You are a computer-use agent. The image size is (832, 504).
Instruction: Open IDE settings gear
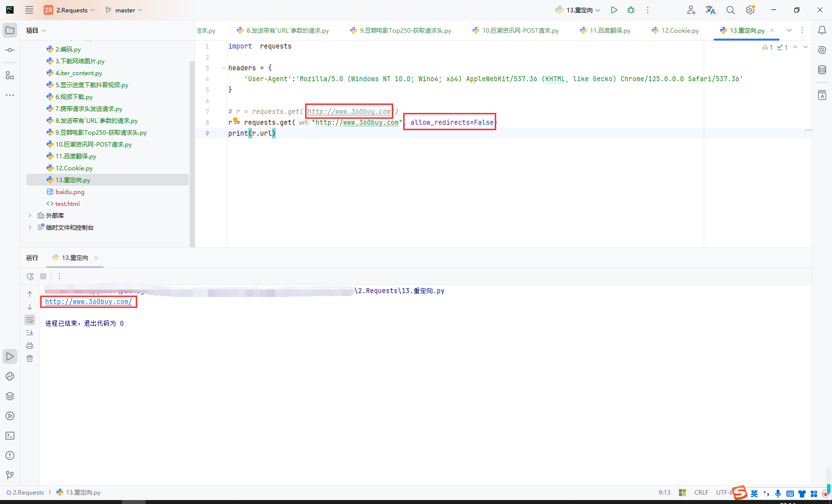[x=750, y=10]
